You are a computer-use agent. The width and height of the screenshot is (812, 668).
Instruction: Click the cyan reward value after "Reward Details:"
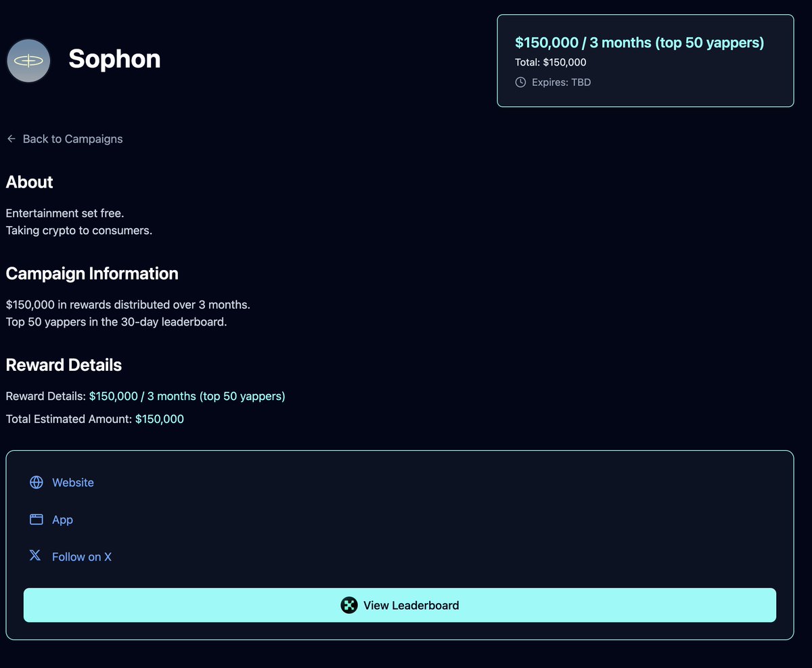(187, 397)
